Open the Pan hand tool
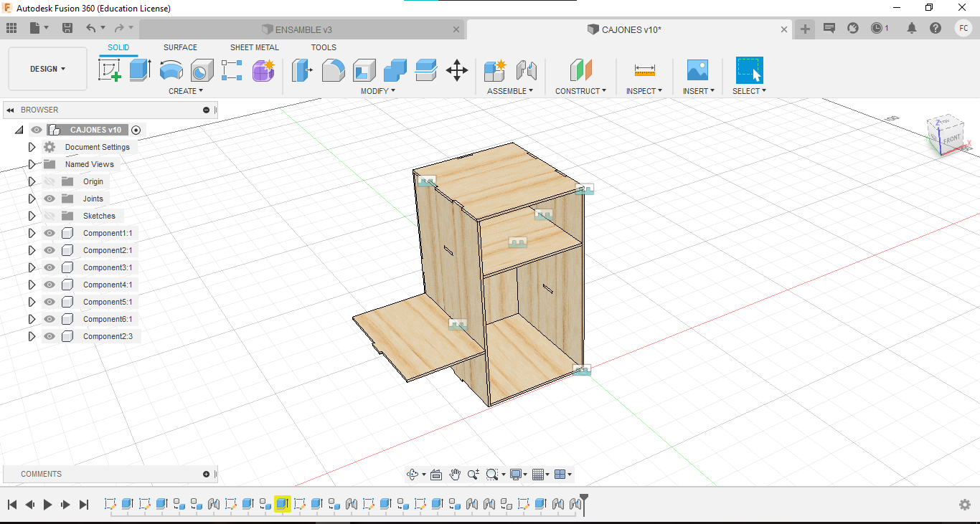980x524 pixels. [x=455, y=475]
